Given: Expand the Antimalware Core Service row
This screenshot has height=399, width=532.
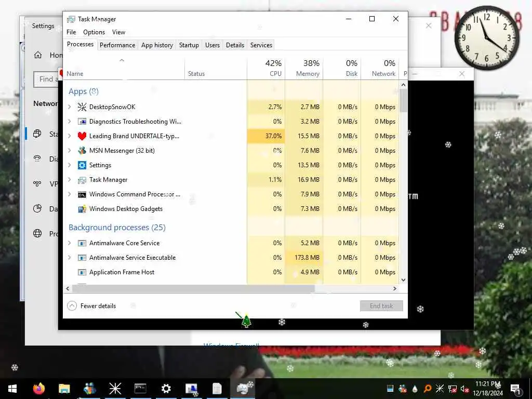Looking at the screenshot, I should point(69,243).
